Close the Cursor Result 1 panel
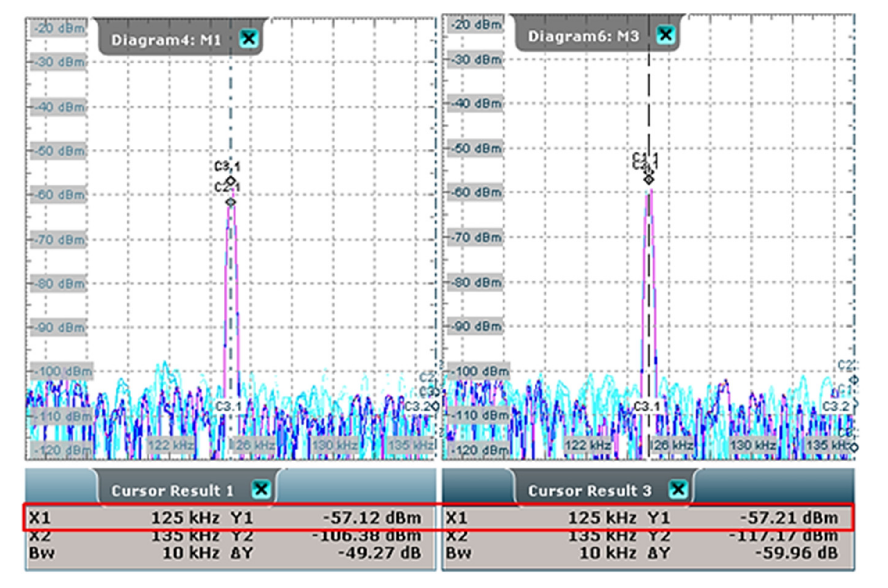The height and width of the screenshot is (588, 888). coord(261,489)
